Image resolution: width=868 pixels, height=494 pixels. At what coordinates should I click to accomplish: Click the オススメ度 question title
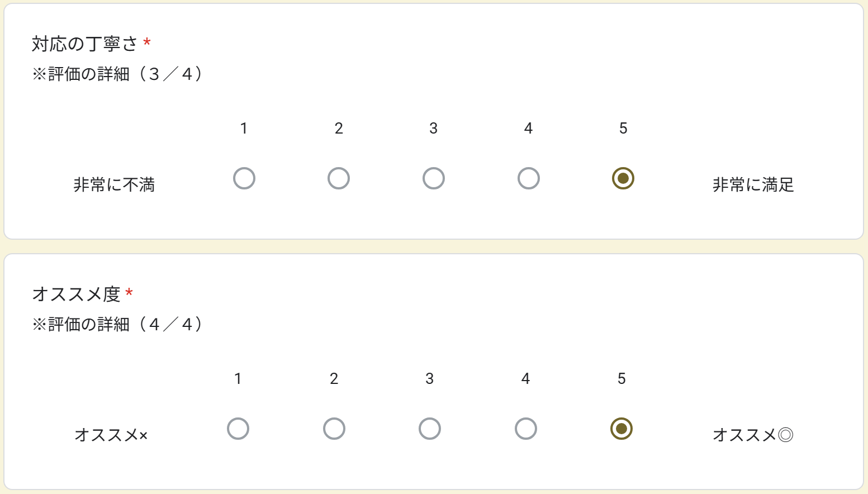(x=76, y=294)
